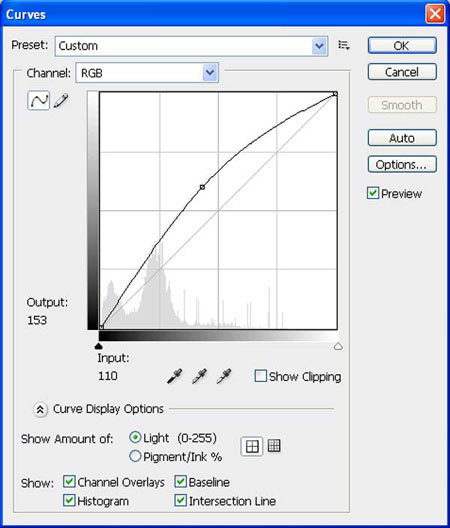
Task: Click the Cancel button
Action: (x=402, y=72)
